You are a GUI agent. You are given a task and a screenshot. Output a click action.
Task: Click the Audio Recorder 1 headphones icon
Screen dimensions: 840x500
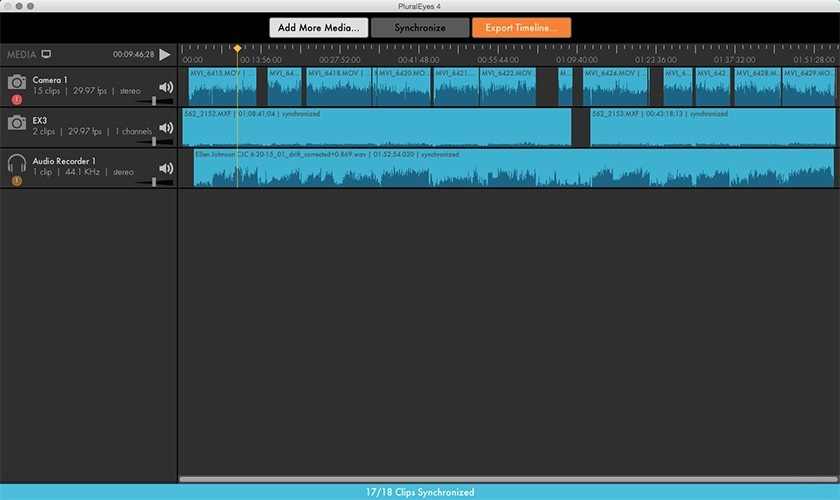pyautogui.click(x=17, y=163)
